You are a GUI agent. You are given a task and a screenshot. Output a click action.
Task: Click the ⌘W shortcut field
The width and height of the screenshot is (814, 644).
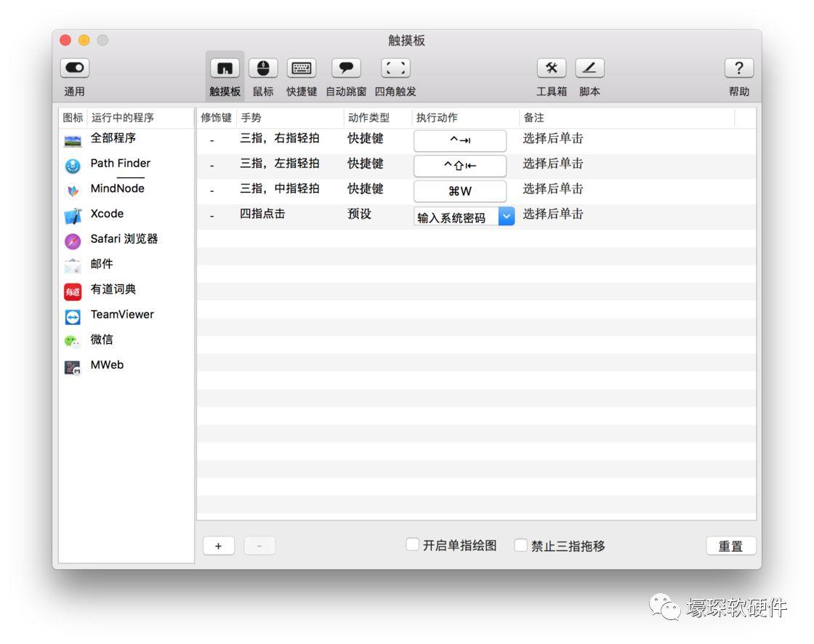pos(460,191)
